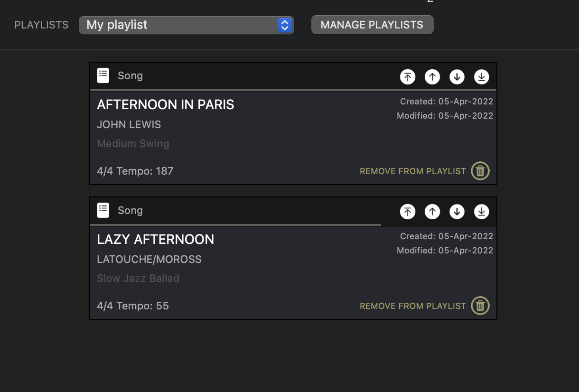Move Afternoon in Paris to bottom of playlist
This screenshot has width=579, height=392.
[x=482, y=77]
